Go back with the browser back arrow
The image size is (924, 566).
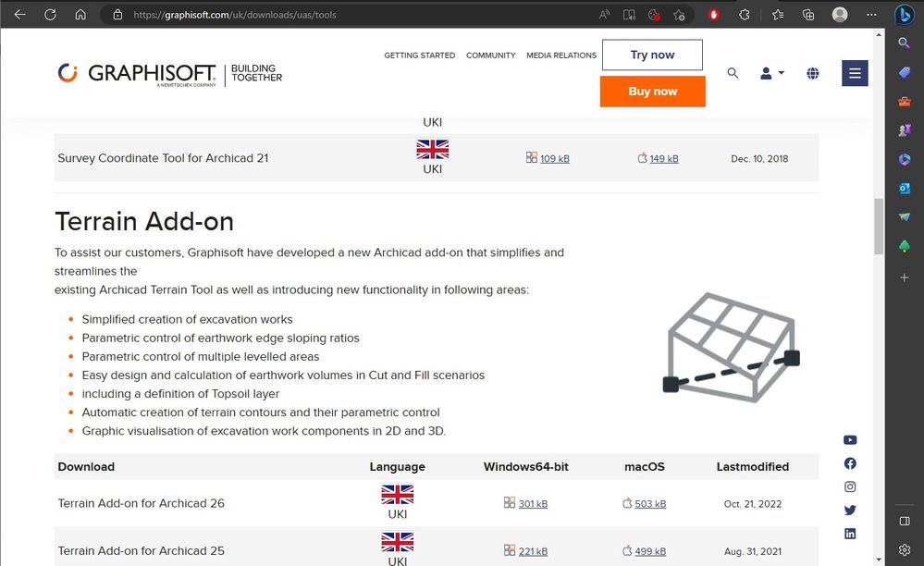(19, 15)
